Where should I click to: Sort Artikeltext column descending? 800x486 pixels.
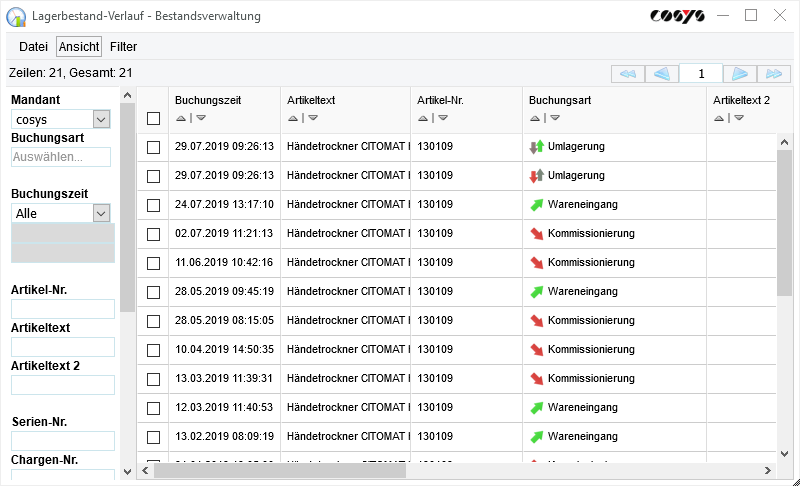(313, 118)
